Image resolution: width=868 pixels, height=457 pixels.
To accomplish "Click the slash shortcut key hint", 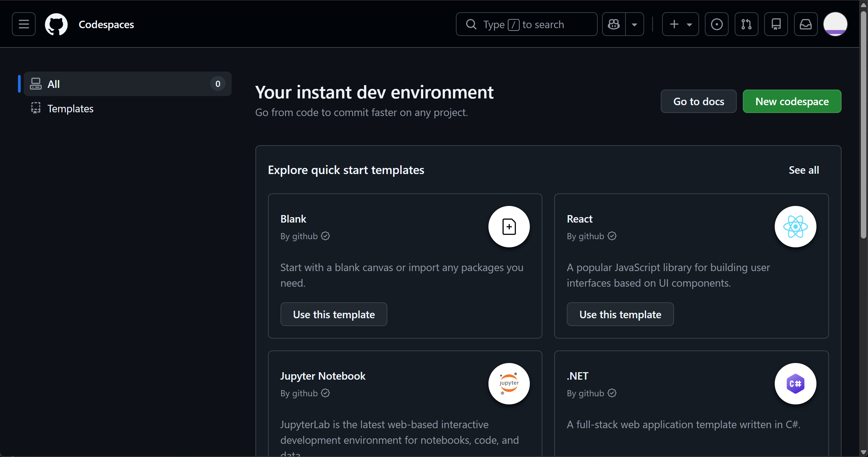I will tap(514, 24).
